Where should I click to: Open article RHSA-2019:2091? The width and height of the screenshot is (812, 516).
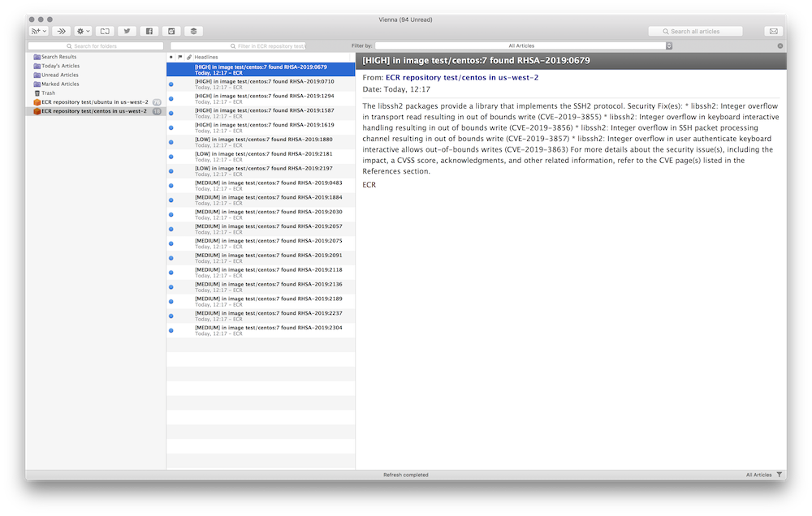(261, 258)
